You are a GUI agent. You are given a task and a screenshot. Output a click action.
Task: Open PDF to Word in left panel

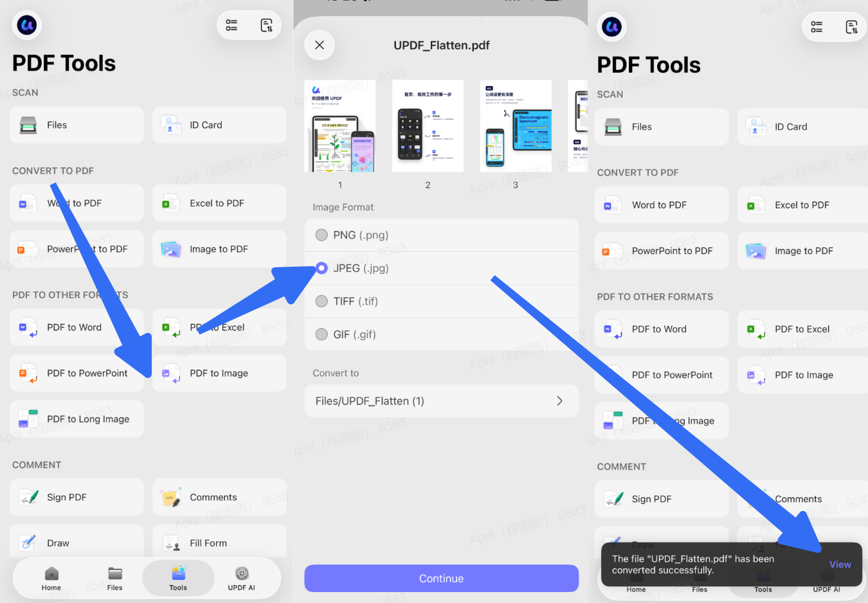click(x=77, y=327)
